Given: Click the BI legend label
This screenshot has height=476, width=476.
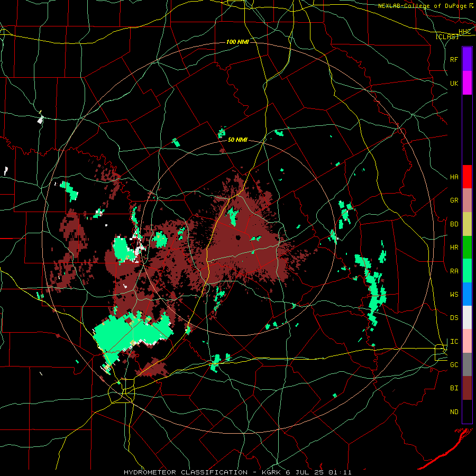Looking at the screenshot, I should coord(454,388).
